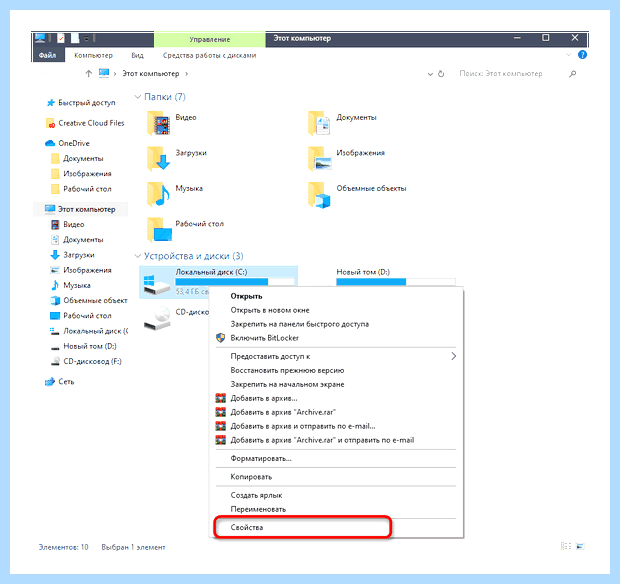The width and height of the screenshot is (620, 584).
Task: Choose Добавить в архив "Archive.rar"
Action: click(336, 412)
